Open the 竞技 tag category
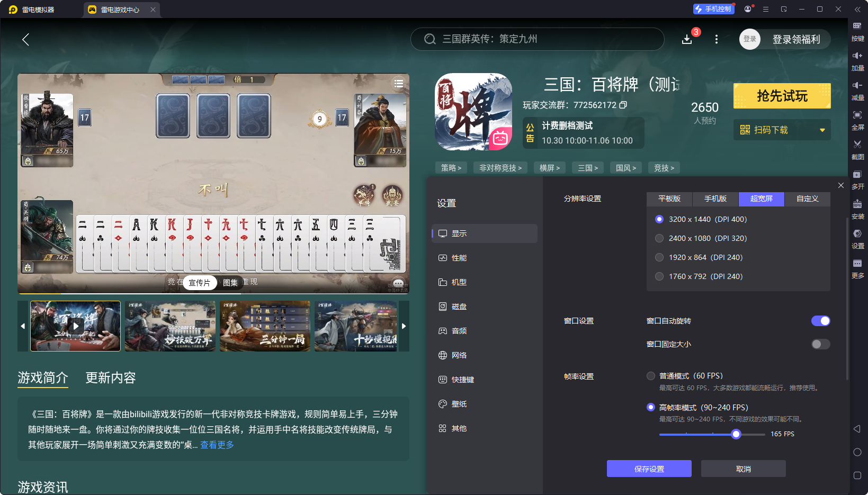This screenshot has width=868, height=495. point(664,168)
